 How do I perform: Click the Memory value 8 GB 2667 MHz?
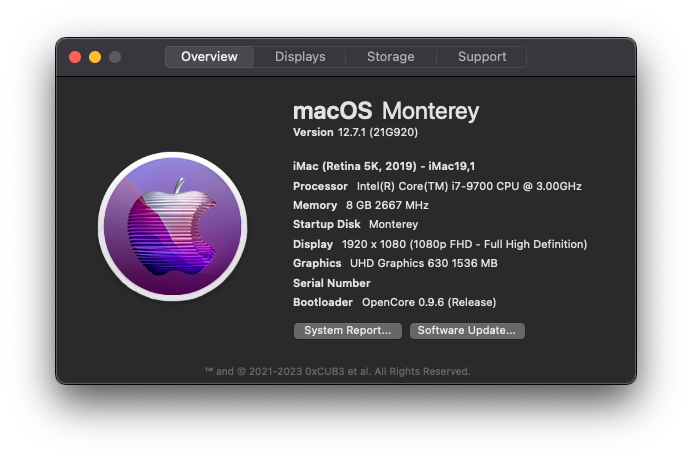point(387,205)
